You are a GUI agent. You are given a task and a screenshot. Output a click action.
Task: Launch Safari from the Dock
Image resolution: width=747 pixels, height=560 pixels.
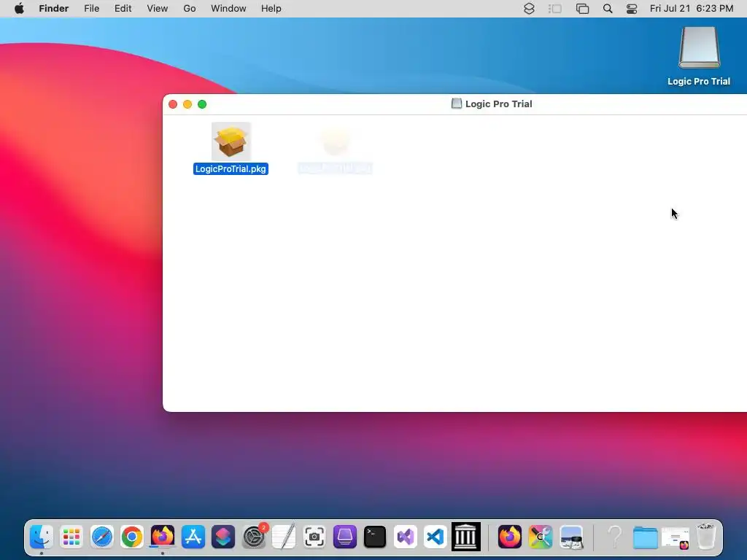pos(102,537)
